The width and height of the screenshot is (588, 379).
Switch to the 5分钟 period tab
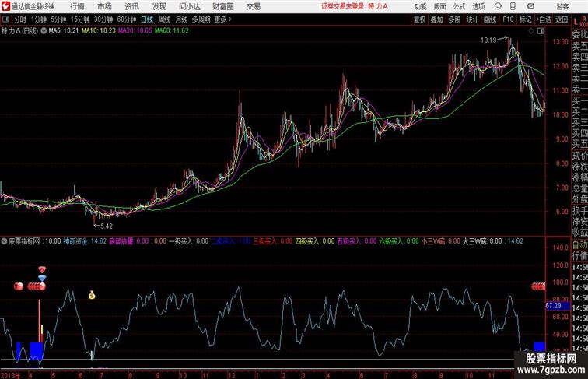click(58, 19)
